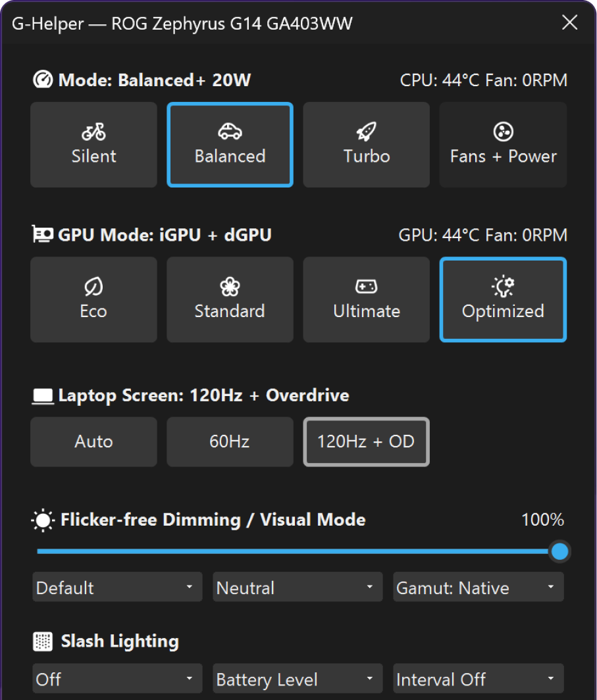Choose the Eco GPU mode leaf icon
Screen dimensions: 597x700
pyautogui.click(x=93, y=299)
